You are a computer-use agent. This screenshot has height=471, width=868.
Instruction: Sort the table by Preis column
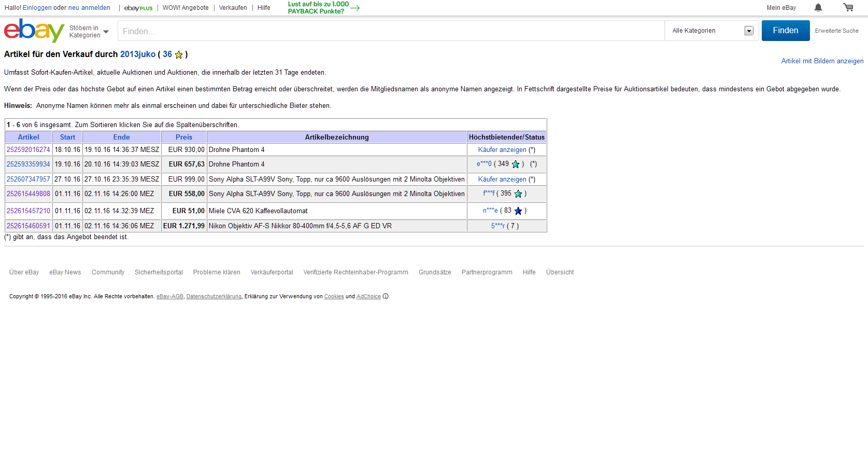coord(183,137)
